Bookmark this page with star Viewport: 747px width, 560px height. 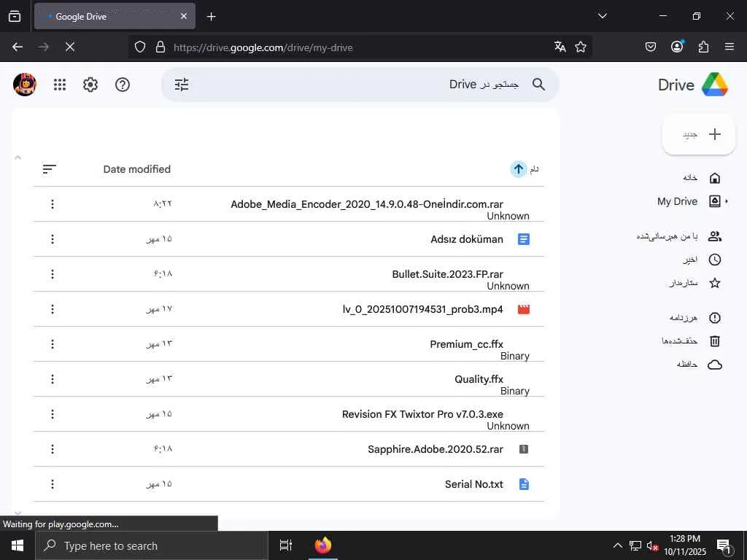click(580, 47)
